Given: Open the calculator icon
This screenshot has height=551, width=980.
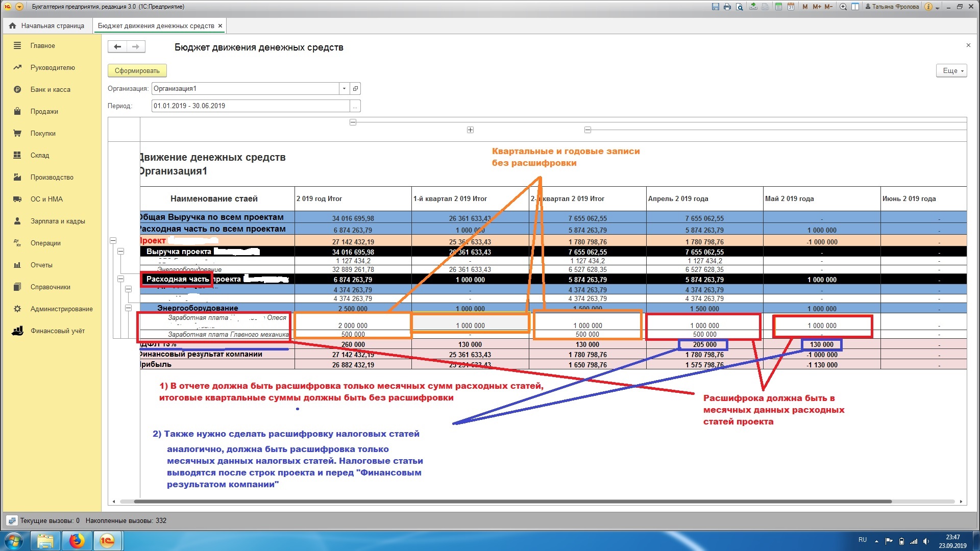Looking at the screenshot, I should click(x=778, y=7).
